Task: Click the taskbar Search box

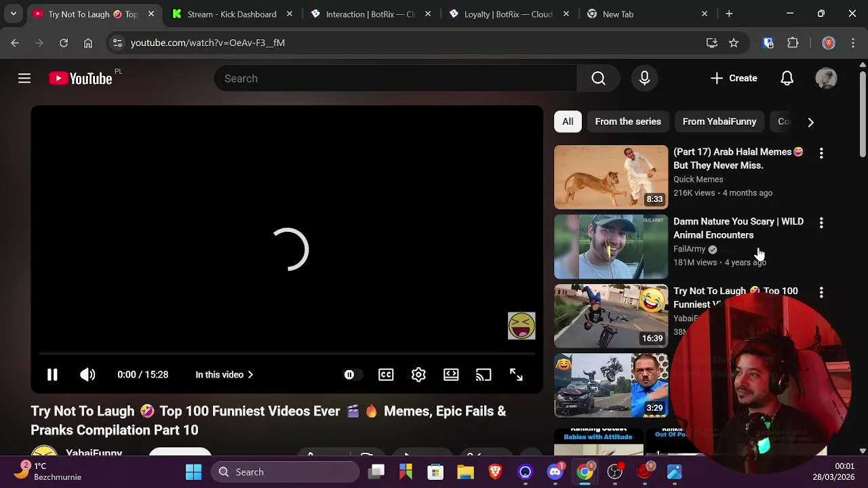Action: pos(285,472)
